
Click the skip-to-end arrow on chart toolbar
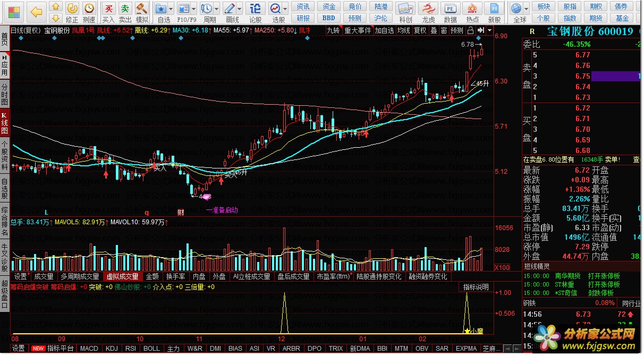(480, 30)
